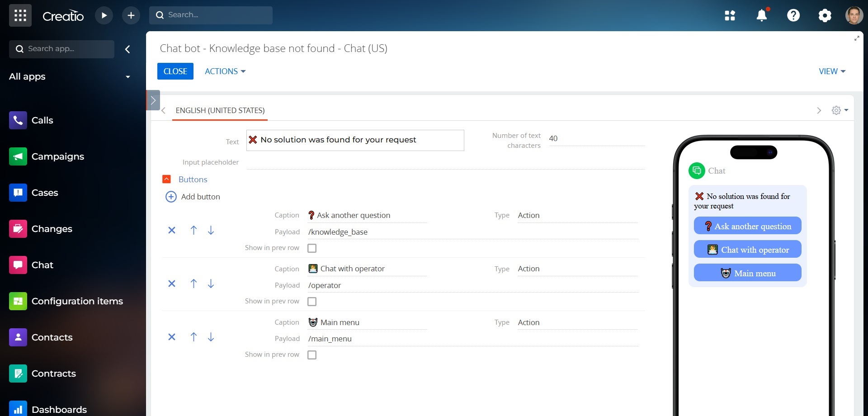Open the Configuration items icon

[18, 301]
